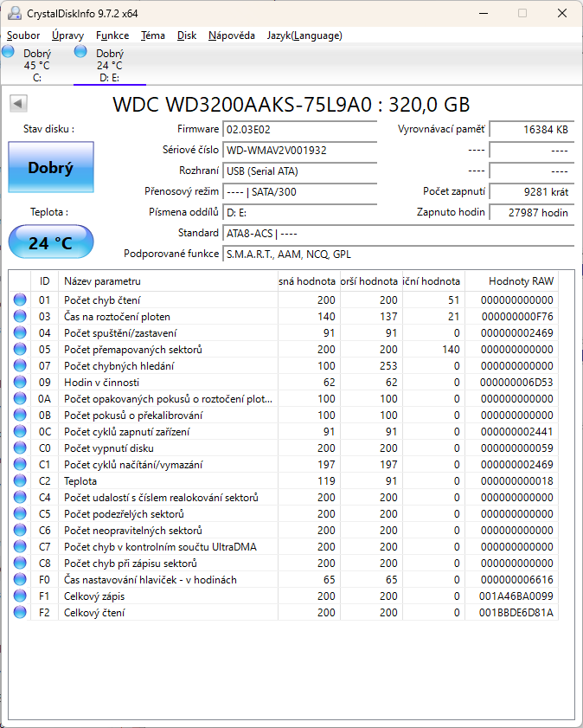Click the Název parametru column header
Image resolution: width=583 pixels, height=728 pixels.
click(168, 280)
